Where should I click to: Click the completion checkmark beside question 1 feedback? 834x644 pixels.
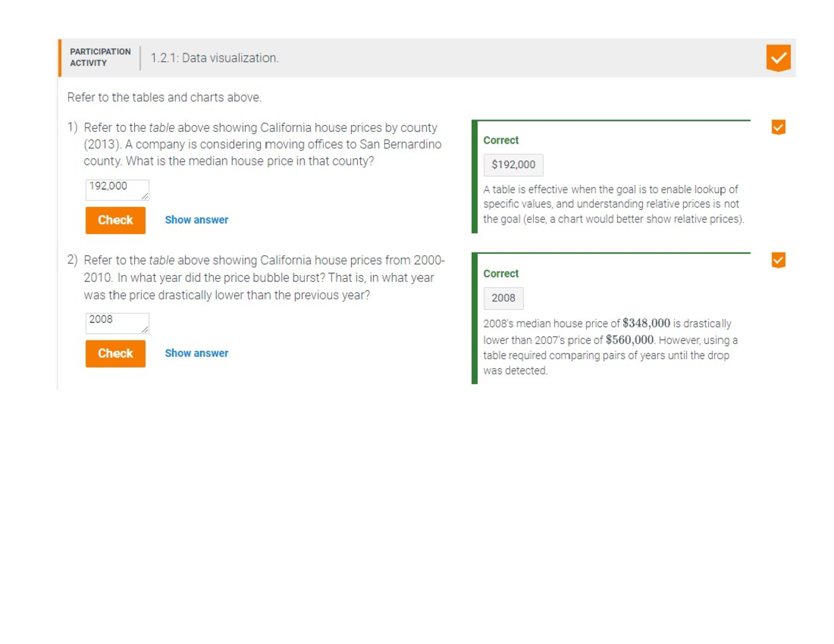778,126
